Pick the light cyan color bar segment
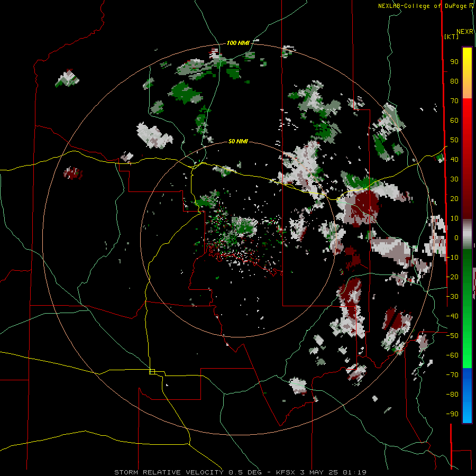 coord(467,413)
